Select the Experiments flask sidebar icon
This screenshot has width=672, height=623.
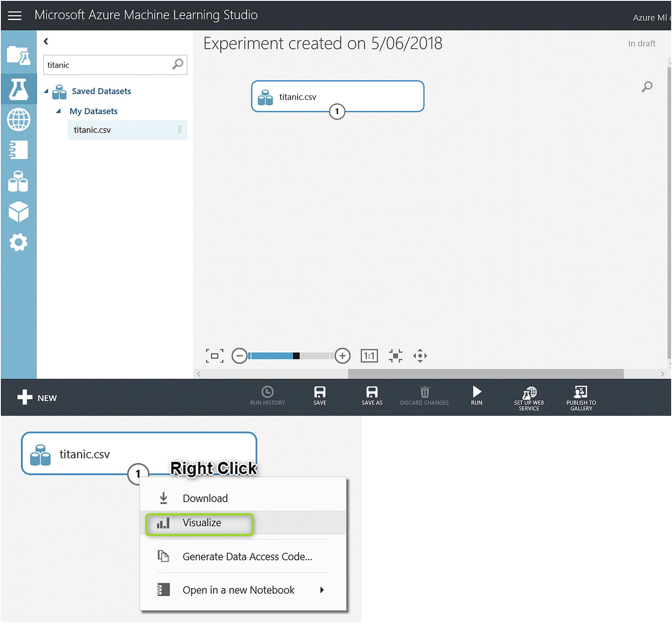pos(18,89)
